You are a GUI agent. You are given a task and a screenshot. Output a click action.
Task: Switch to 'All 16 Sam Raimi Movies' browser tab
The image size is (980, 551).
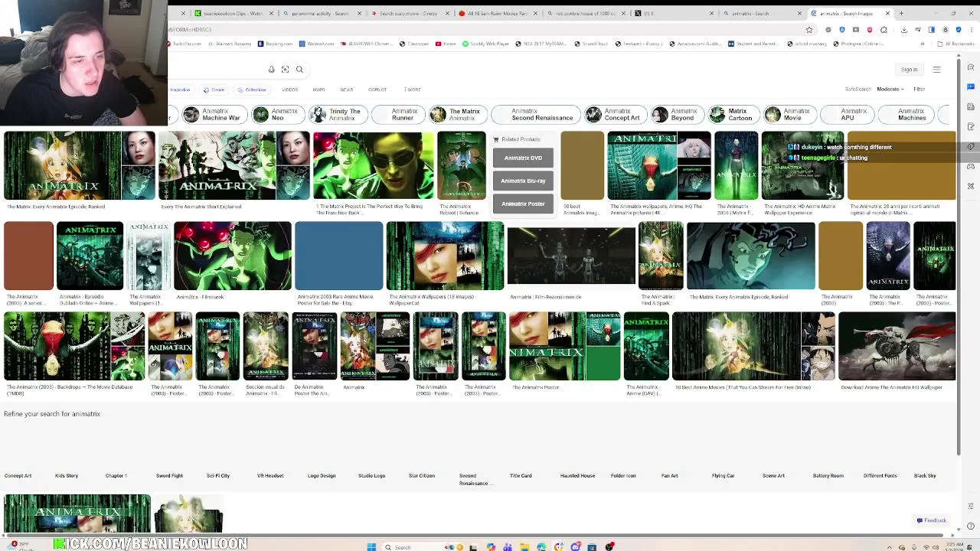click(498, 13)
